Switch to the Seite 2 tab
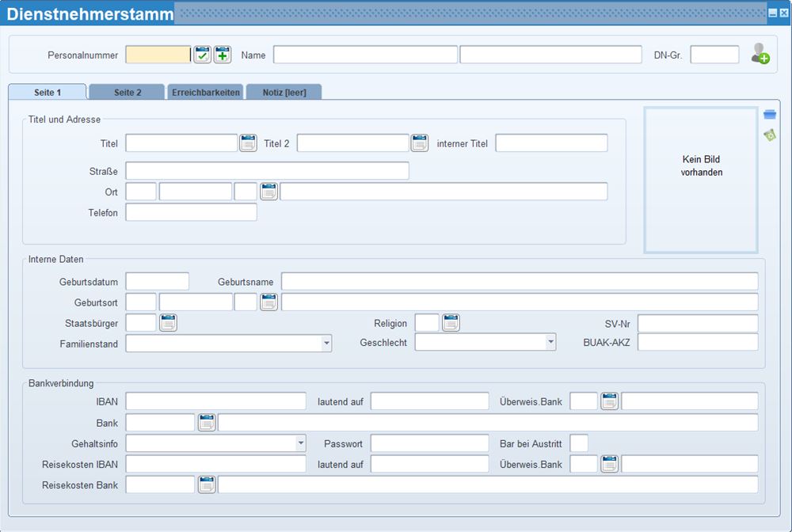 tap(128, 92)
